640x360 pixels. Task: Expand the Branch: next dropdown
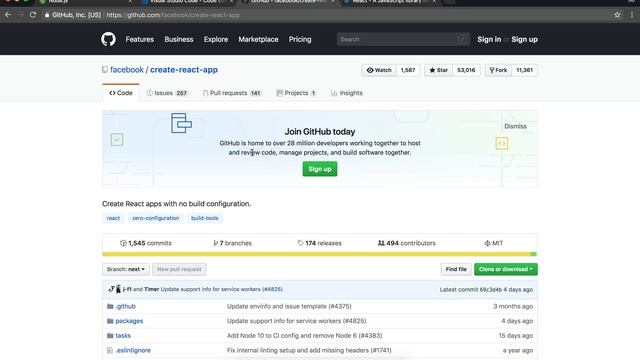(126, 269)
